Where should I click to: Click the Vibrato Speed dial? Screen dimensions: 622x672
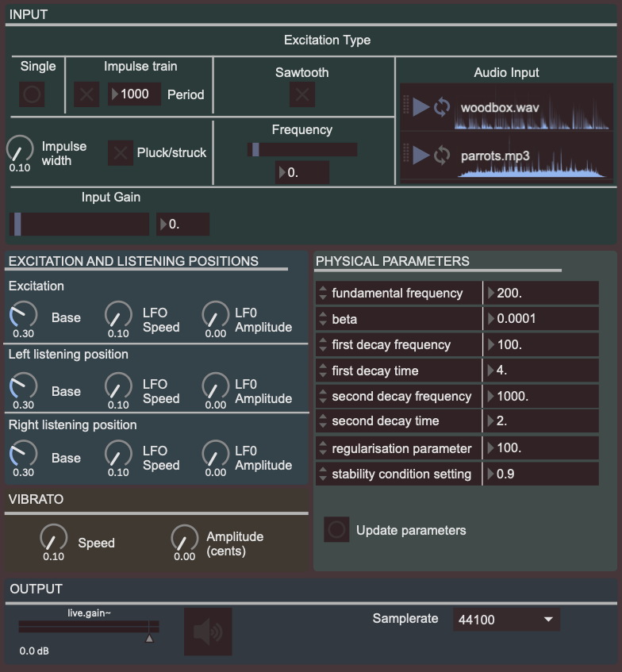(54, 538)
